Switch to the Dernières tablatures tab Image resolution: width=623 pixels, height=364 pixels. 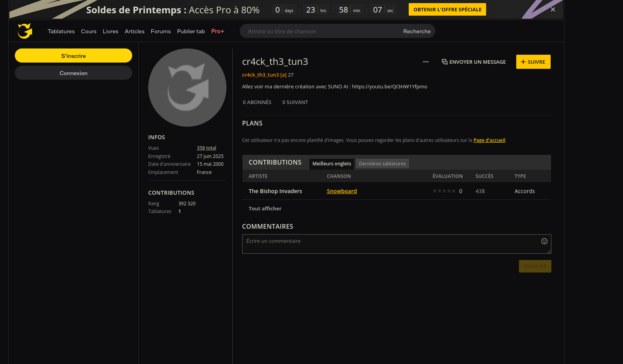click(x=382, y=164)
